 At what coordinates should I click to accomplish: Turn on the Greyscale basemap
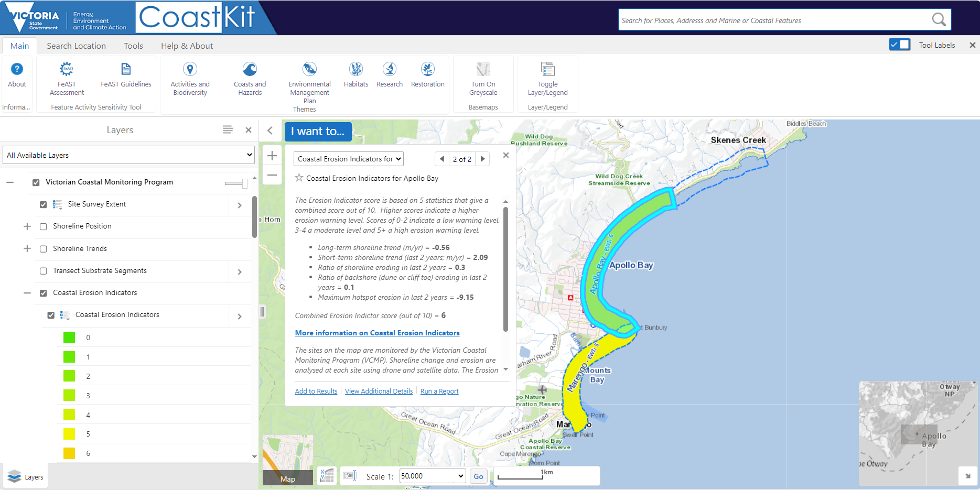[x=483, y=79]
